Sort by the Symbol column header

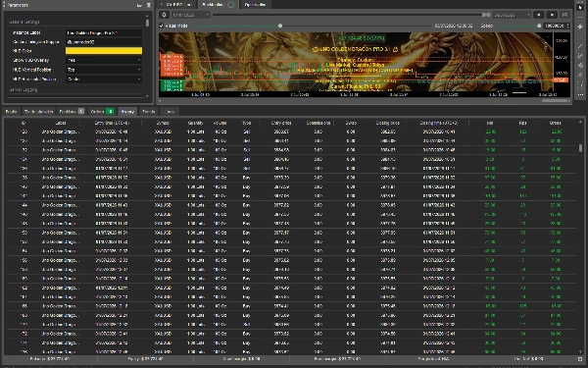tap(163, 123)
